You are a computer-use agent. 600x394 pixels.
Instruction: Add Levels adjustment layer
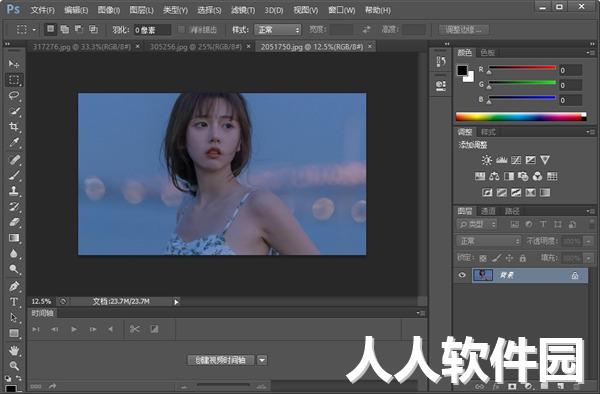coord(501,160)
